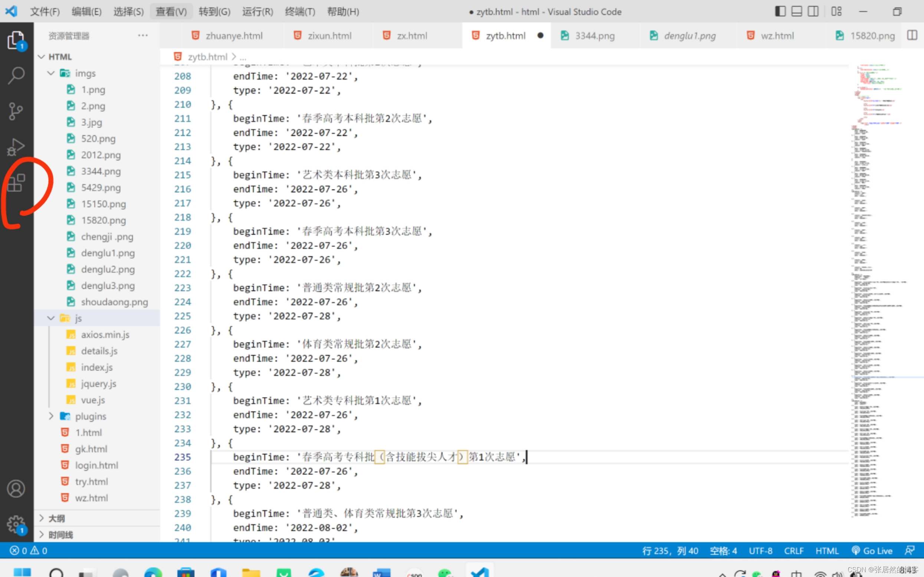Image resolution: width=924 pixels, height=577 pixels.
Task: Switch to the zixun.html tab
Action: [329, 36]
